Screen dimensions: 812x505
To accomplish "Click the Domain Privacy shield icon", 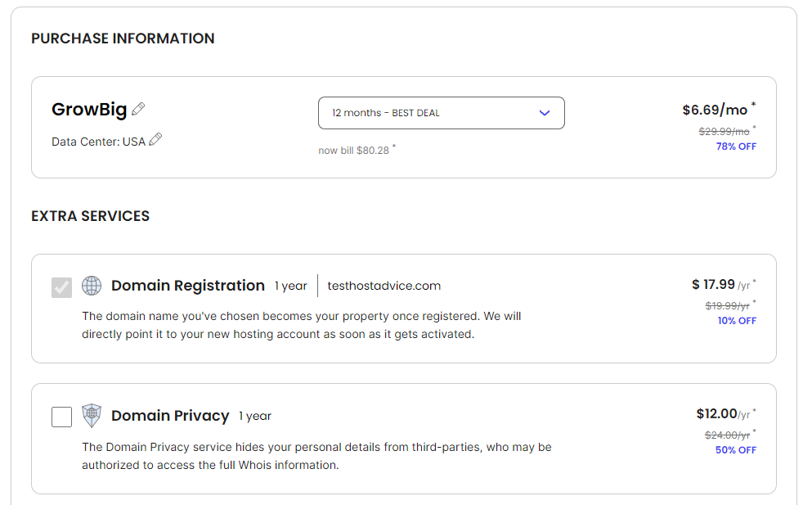I will point(92,416).
